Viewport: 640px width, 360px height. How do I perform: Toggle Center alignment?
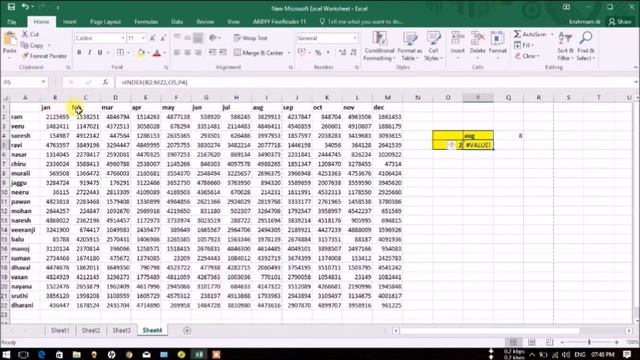click(x=187, y=53)
